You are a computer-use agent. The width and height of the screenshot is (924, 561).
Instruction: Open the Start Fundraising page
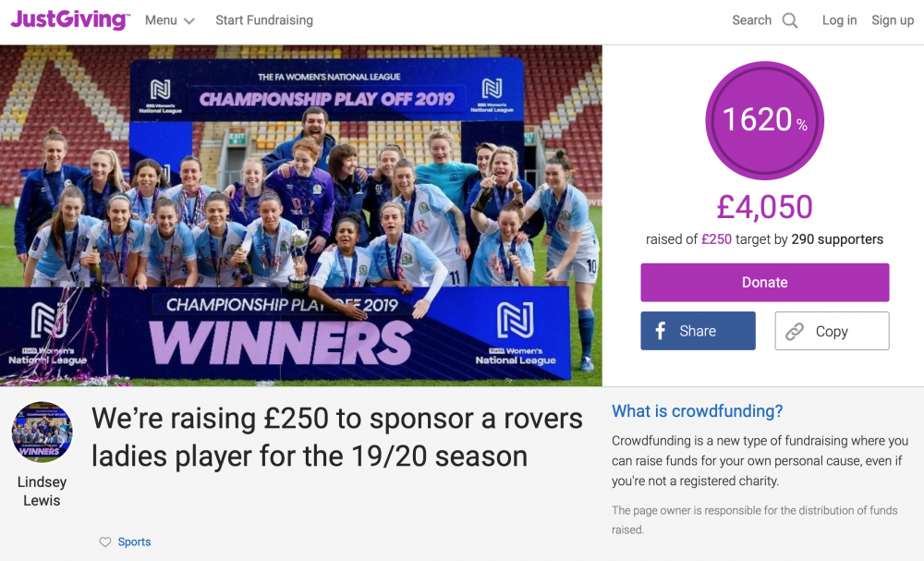coord(264,20)
